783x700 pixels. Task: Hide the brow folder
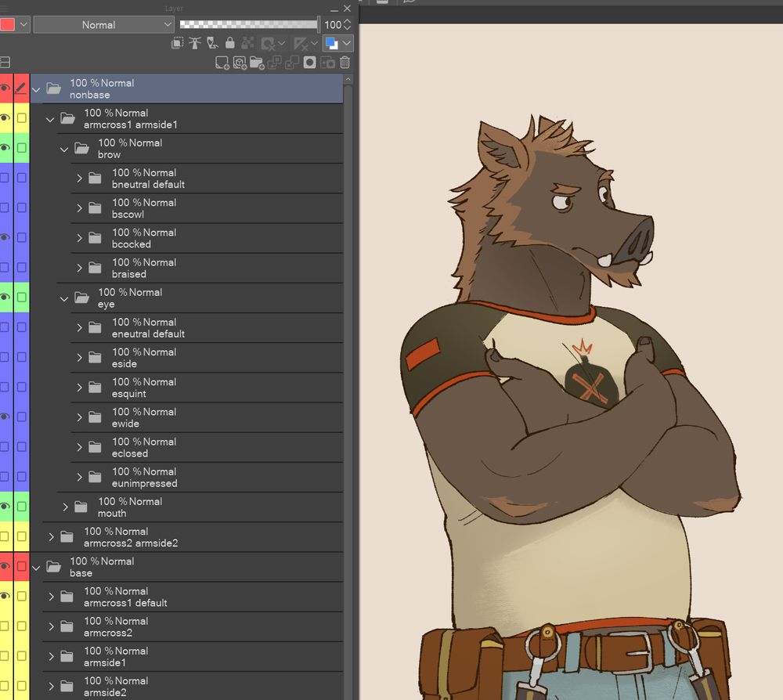click(5, 148)
